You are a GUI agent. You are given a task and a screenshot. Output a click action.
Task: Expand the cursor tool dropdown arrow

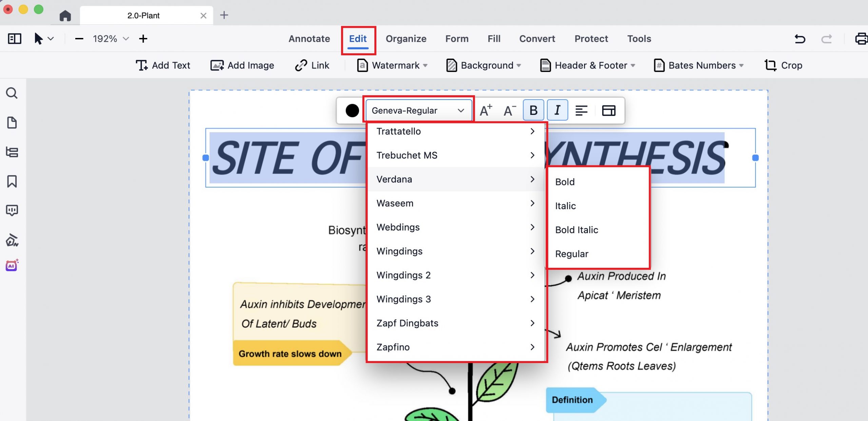(51, 39)
